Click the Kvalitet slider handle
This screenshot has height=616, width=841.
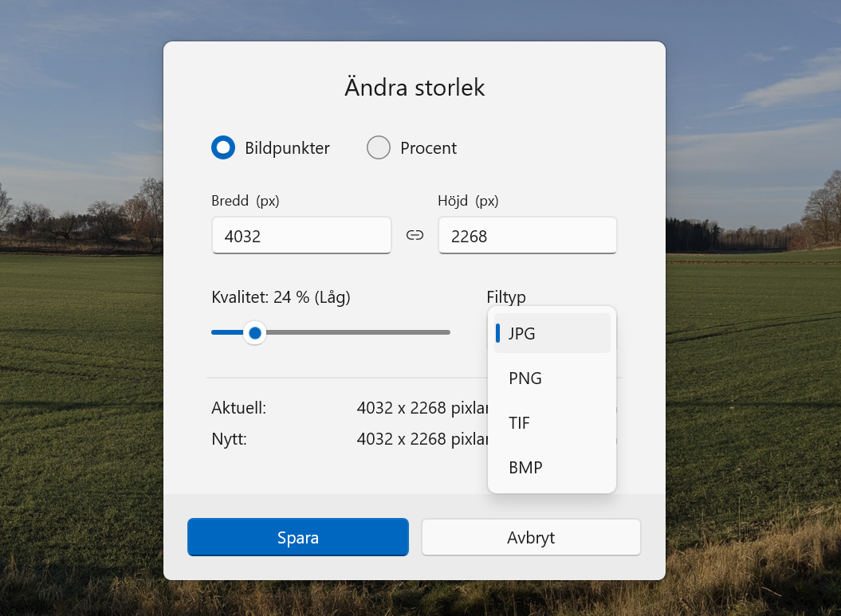coord(255,332)
